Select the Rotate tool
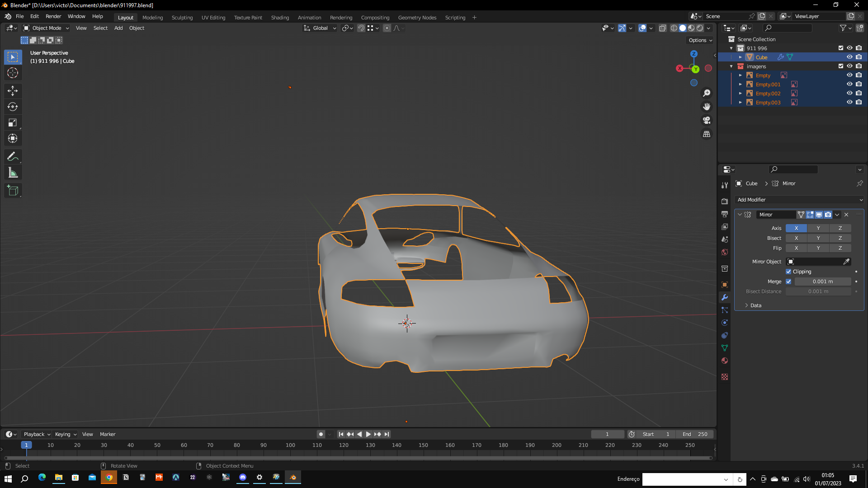This screenshot has height=488, width=868. 13,107
